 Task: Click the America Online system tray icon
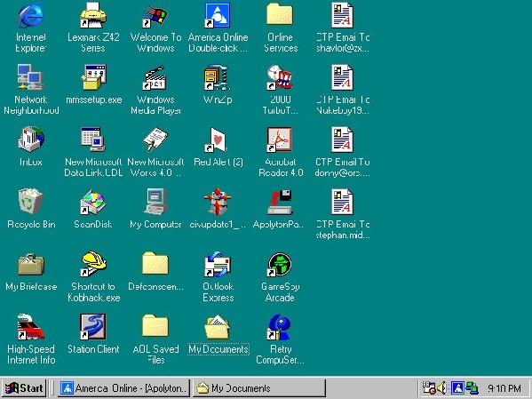click(457, 388)
